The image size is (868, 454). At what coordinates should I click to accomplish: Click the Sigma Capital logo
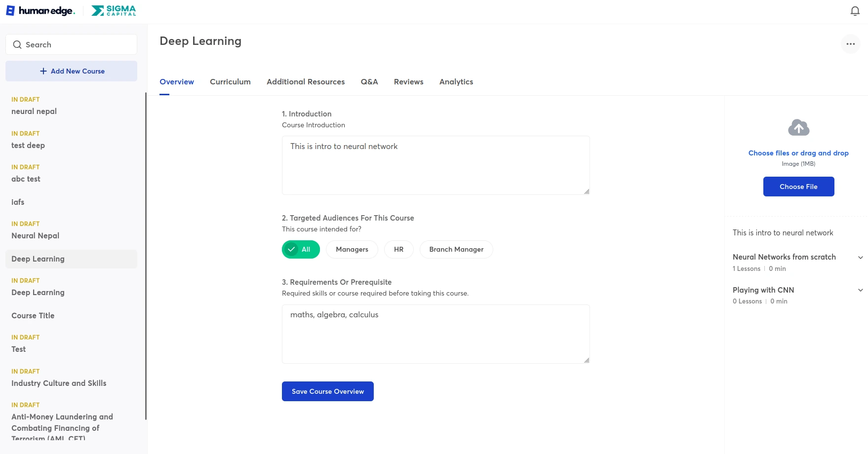(x=114, y=11)
